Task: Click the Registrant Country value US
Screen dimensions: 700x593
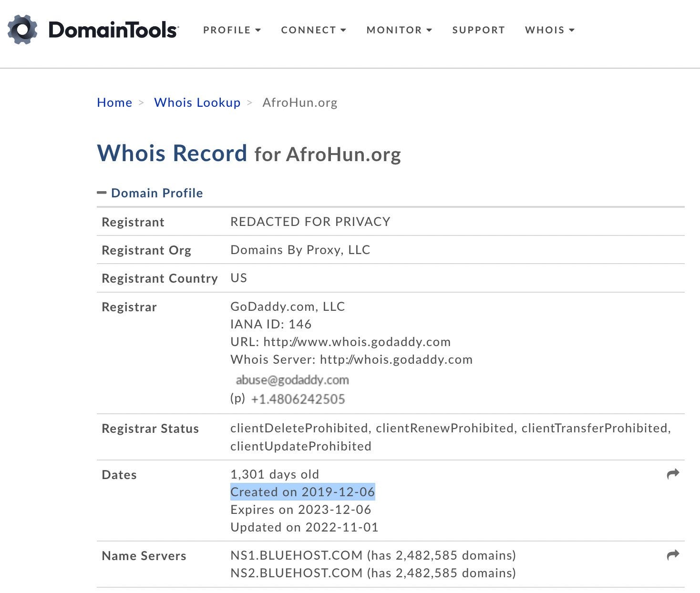Action: [x=238, y=278]
